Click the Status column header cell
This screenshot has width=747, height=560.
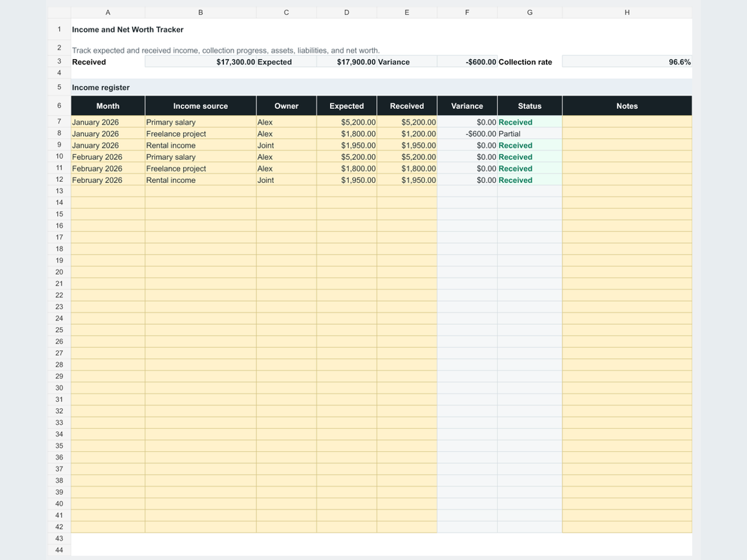point(530,106)
